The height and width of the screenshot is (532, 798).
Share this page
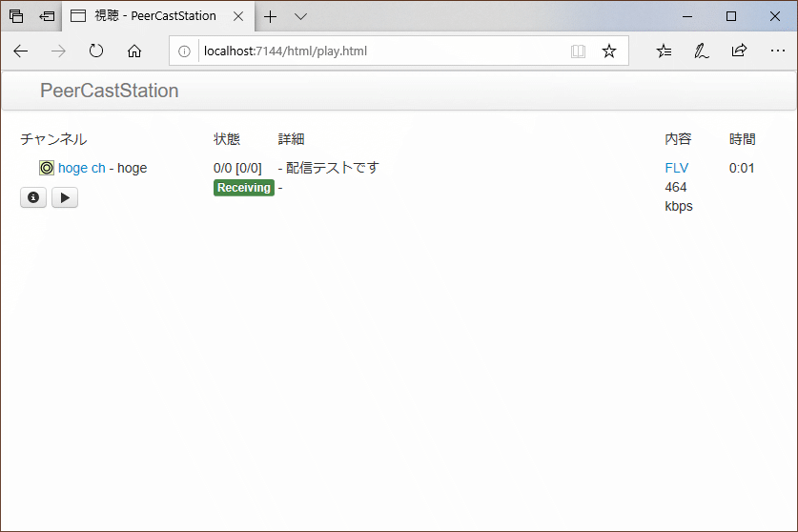tap(739, 51)
